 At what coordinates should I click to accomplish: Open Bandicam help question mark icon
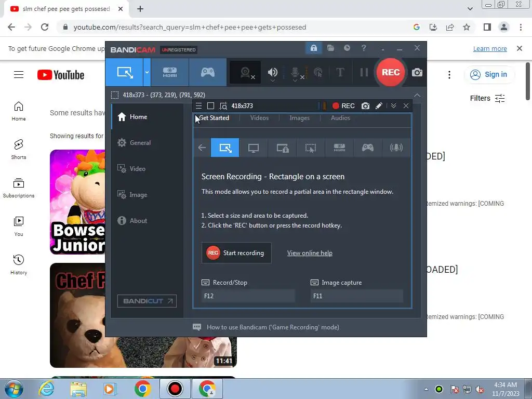tap(364, 48)
